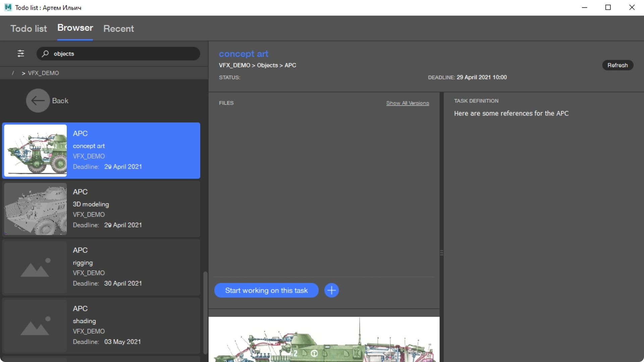Click the concept art task title

(x=244, y=54)
